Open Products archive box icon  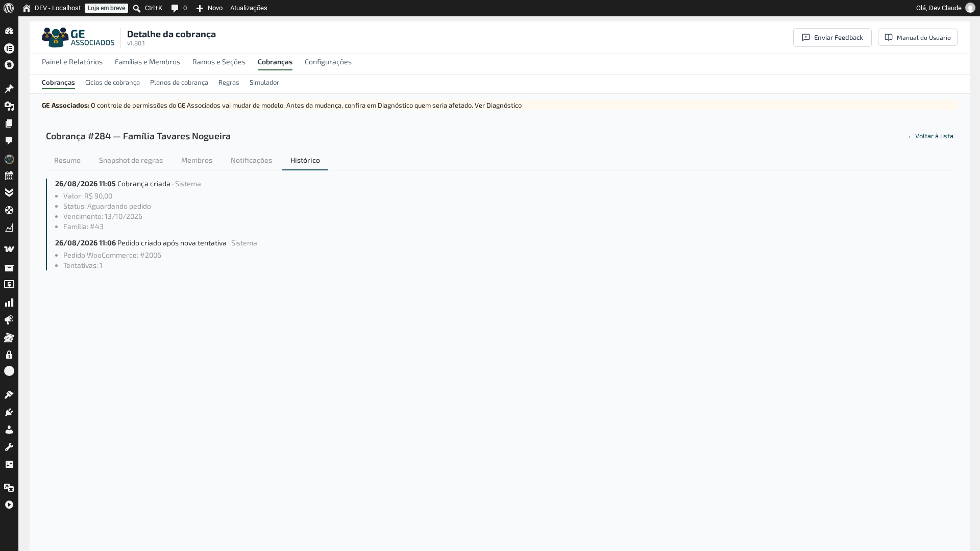click(x=9, y=268)
